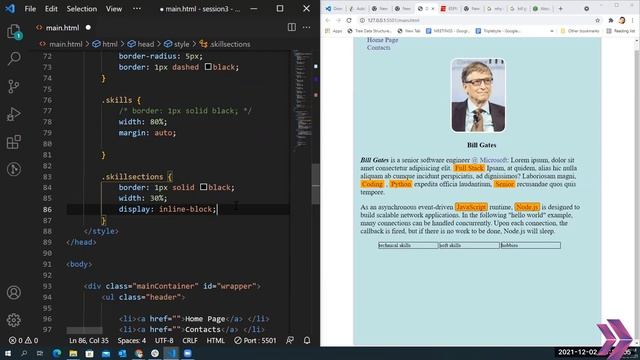
Task: Change encoding via UTF-8 status item
Action: pos(164,340)
